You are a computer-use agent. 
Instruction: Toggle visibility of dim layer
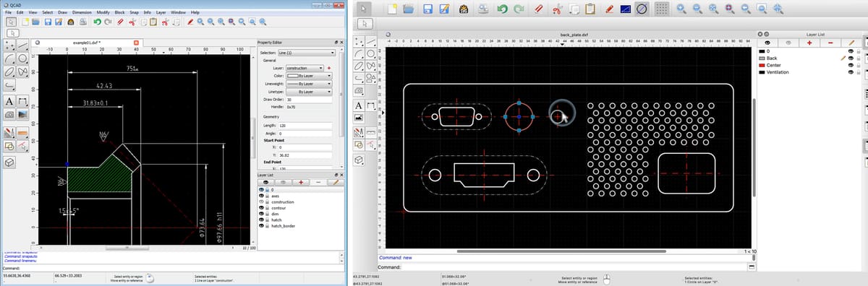pyautogui.click(x=261, y=214)
